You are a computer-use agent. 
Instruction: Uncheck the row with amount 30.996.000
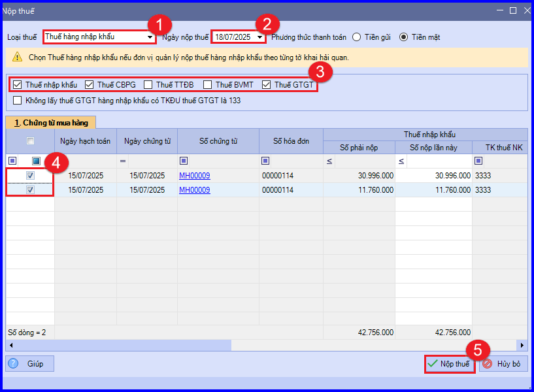point(30,176)
